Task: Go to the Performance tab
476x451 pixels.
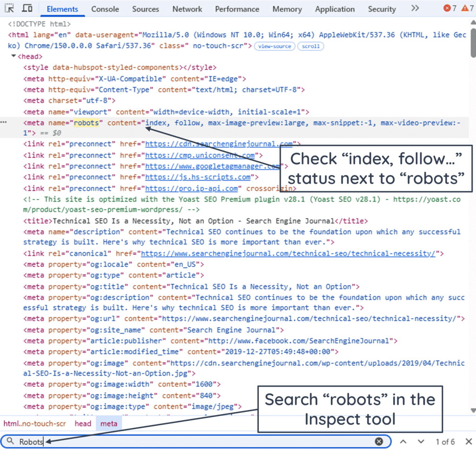Action: pos(237,9)
